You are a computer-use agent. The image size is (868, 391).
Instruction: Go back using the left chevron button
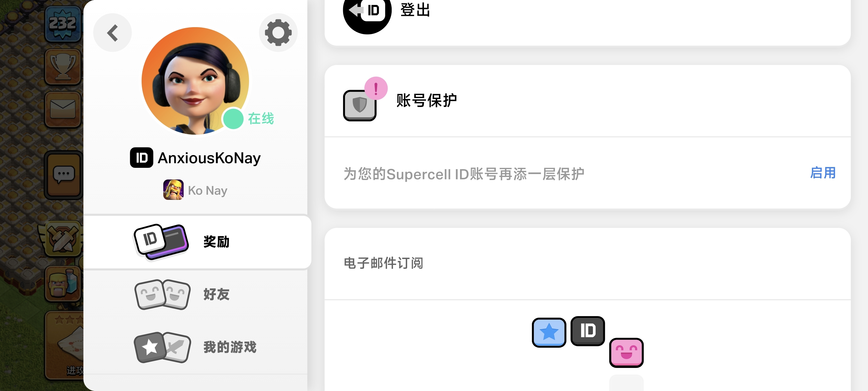tap(112, 33)
